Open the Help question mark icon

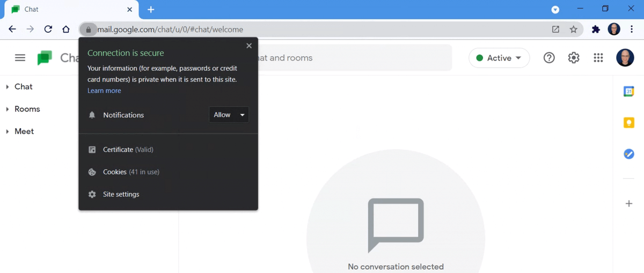[x=549, y=58]
